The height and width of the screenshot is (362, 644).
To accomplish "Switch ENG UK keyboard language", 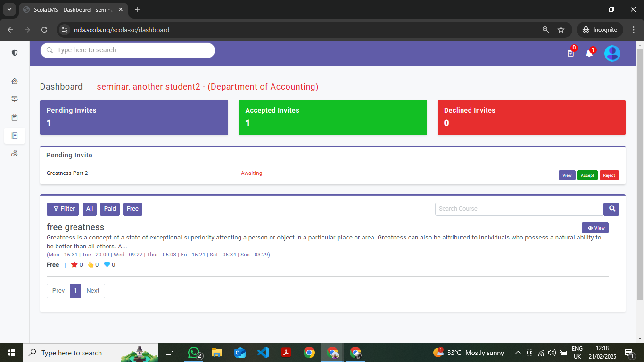I will coord(577,353).
